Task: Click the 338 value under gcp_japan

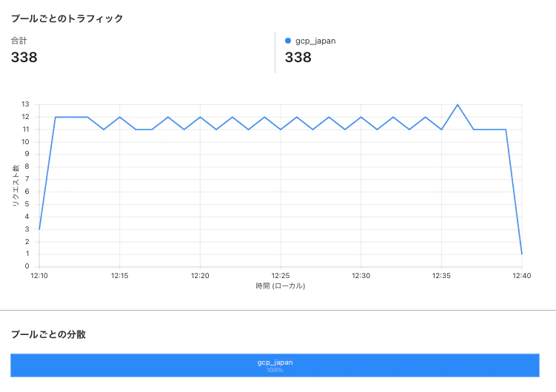Action: (x=298, y=58)
